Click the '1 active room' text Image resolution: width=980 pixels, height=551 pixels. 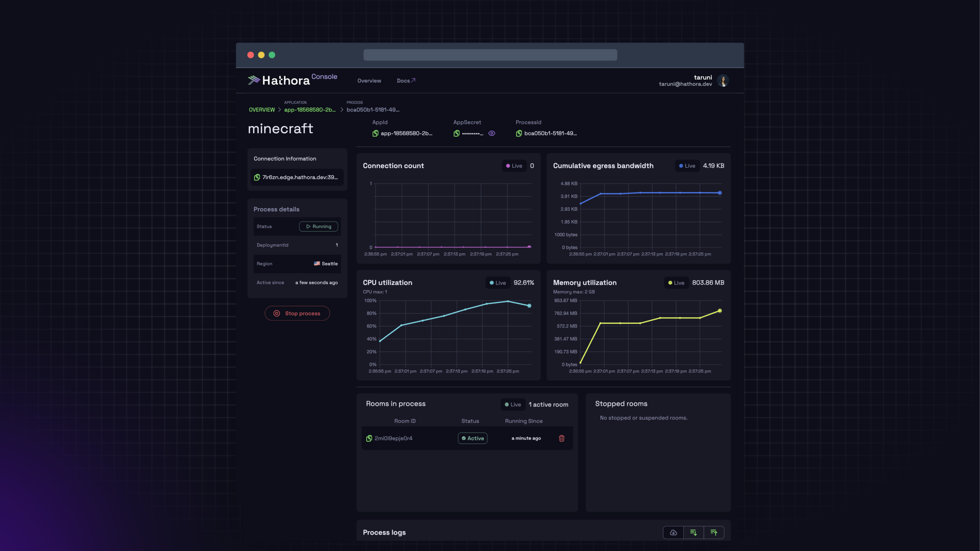548,405
